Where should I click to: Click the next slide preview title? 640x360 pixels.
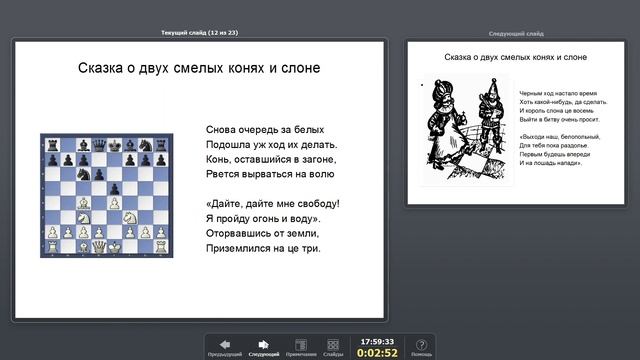(516, 57)
